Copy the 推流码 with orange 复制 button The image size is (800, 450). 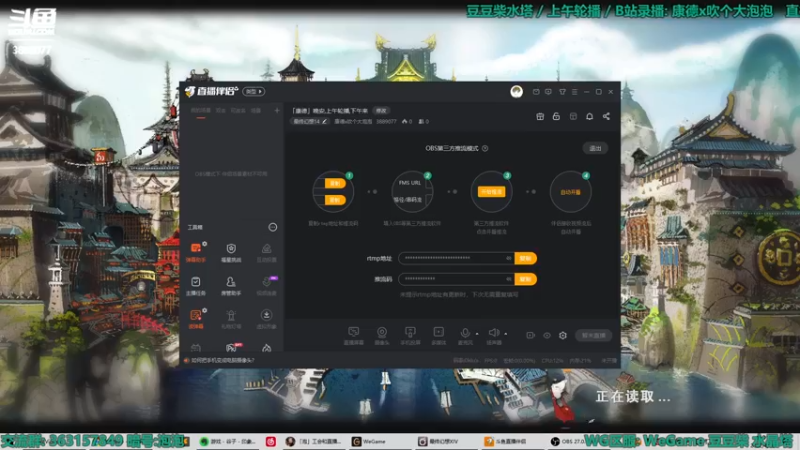(x=526, y=279)
